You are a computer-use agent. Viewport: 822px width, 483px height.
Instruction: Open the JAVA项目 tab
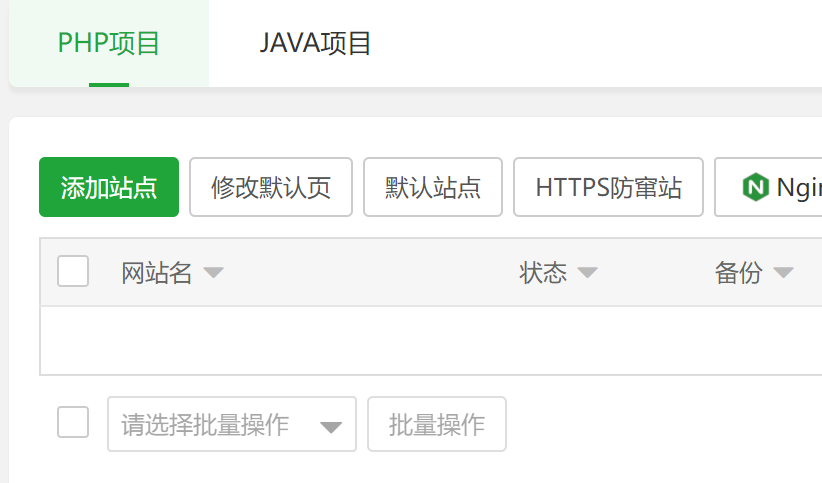[x=315, y=43]
